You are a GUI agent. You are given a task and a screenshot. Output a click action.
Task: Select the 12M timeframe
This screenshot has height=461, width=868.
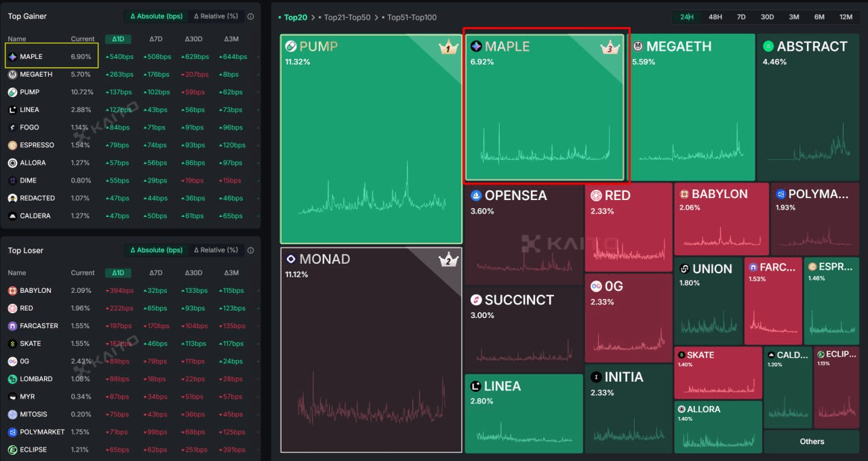tap(846, 17)
